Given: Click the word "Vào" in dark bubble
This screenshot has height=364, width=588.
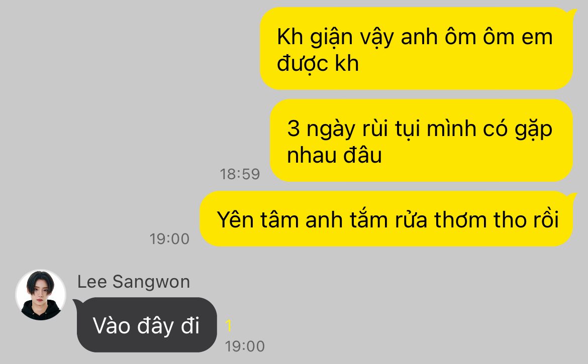Looking at the screenshot, I should (112, 325).
